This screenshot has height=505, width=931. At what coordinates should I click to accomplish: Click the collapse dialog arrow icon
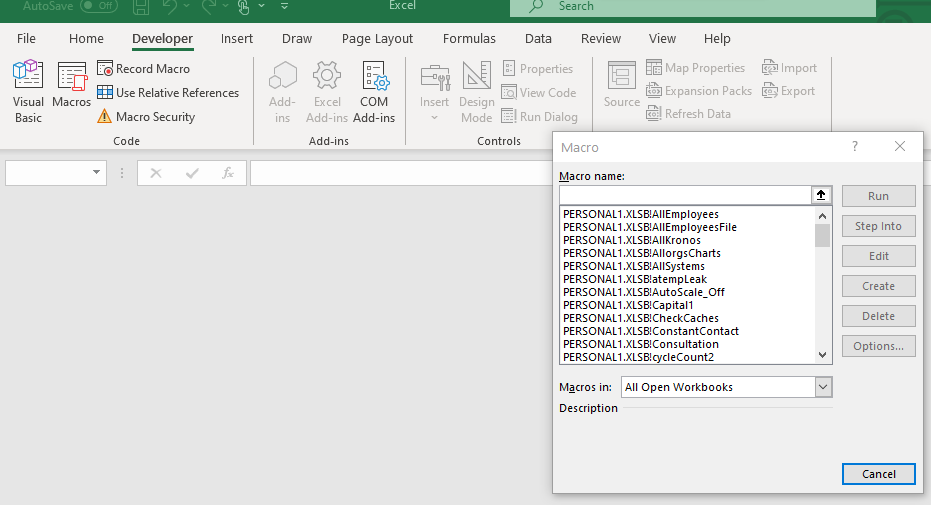(x=821, y=195)
